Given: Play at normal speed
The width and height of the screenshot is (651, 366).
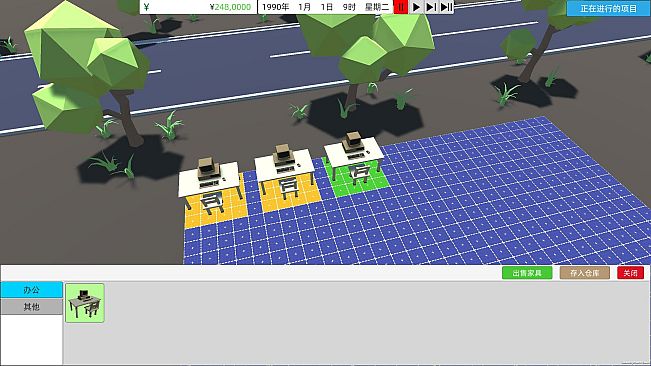Looking at the screenshot, I should pos(416,7).
